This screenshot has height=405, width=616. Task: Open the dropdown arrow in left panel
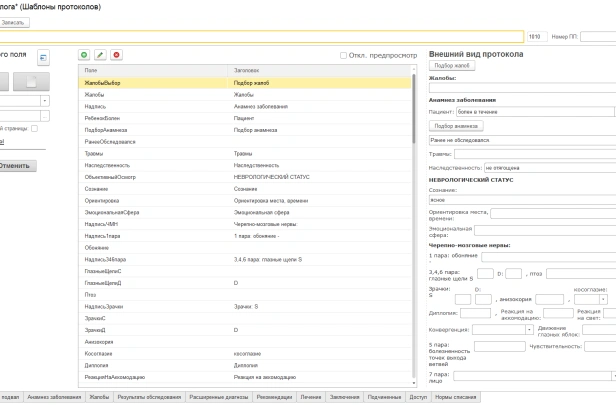click(x=44, y=101)
